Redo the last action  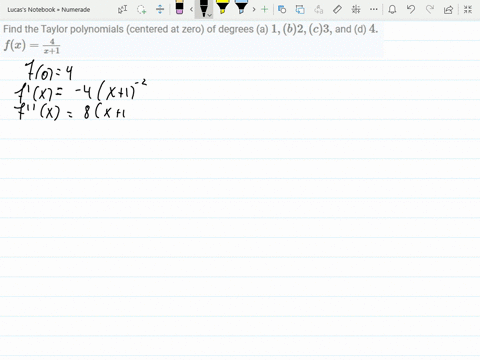(x=430, y=9)
